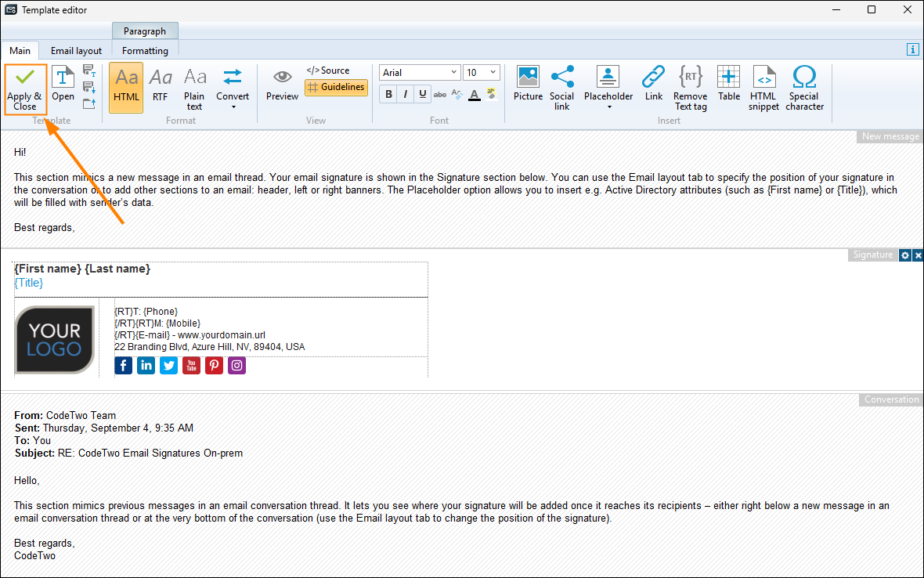Switch to the Email layout tab
This screenshot has height=578, width=924.
tap(76, 51)
